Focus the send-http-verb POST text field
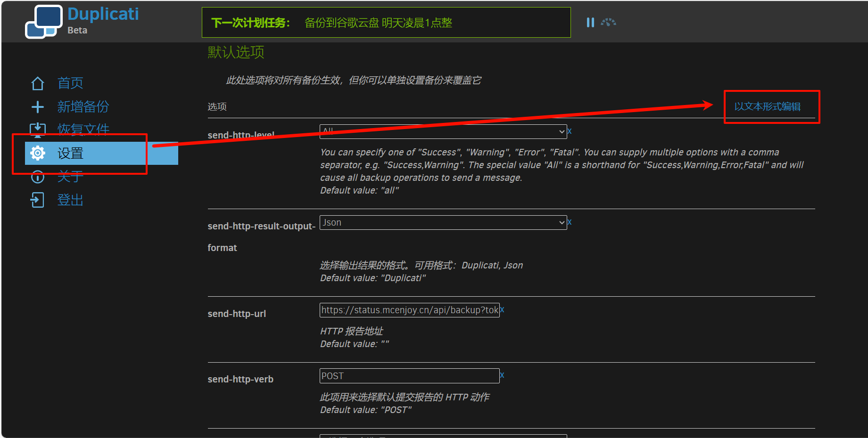Screen dimensions: 868x438 pos(409,376)
